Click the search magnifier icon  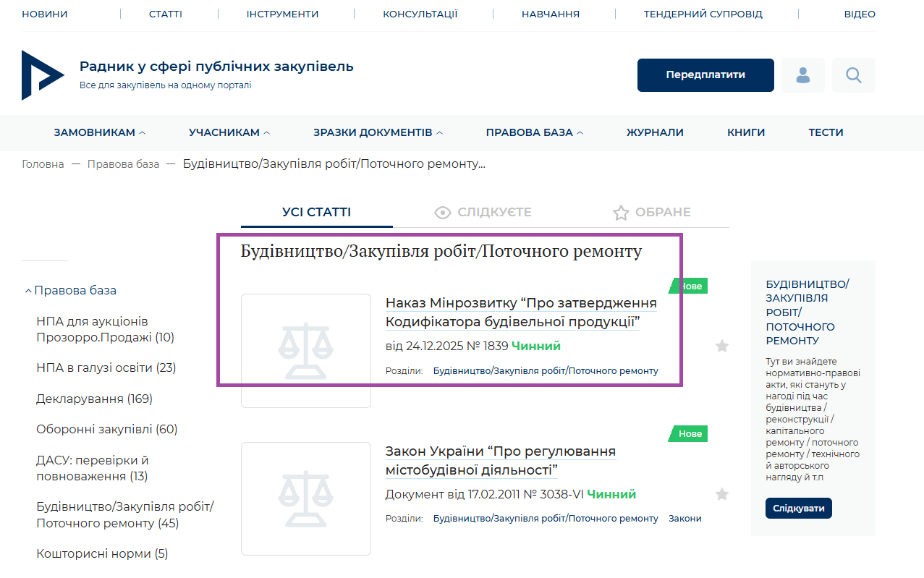point(853,75)
